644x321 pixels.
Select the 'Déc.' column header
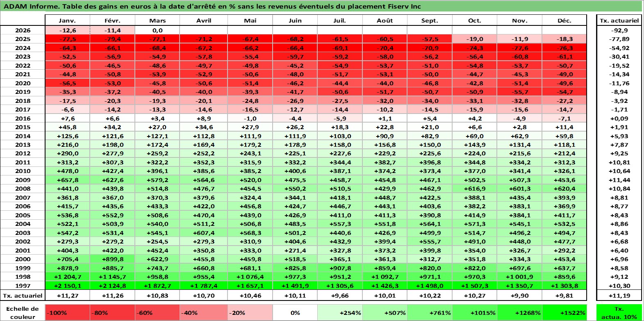point(564,20)
